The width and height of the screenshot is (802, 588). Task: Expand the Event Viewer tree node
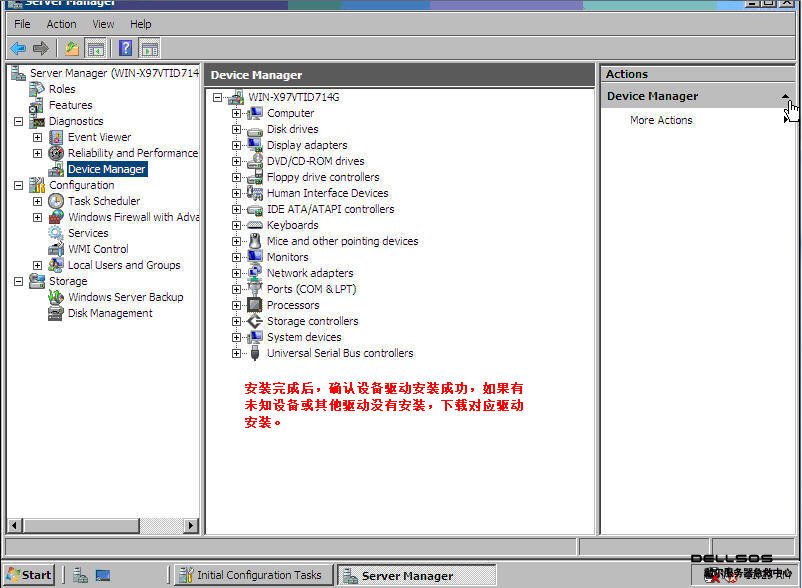37,137
